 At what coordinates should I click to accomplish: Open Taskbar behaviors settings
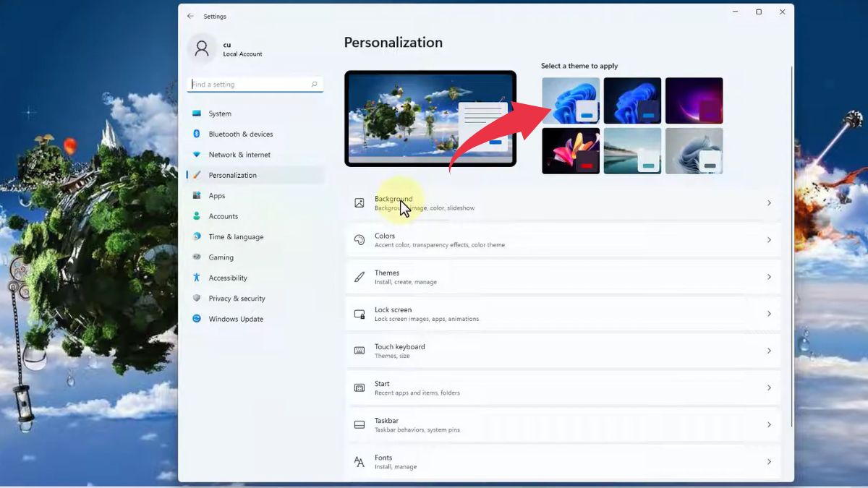(563, 425)
